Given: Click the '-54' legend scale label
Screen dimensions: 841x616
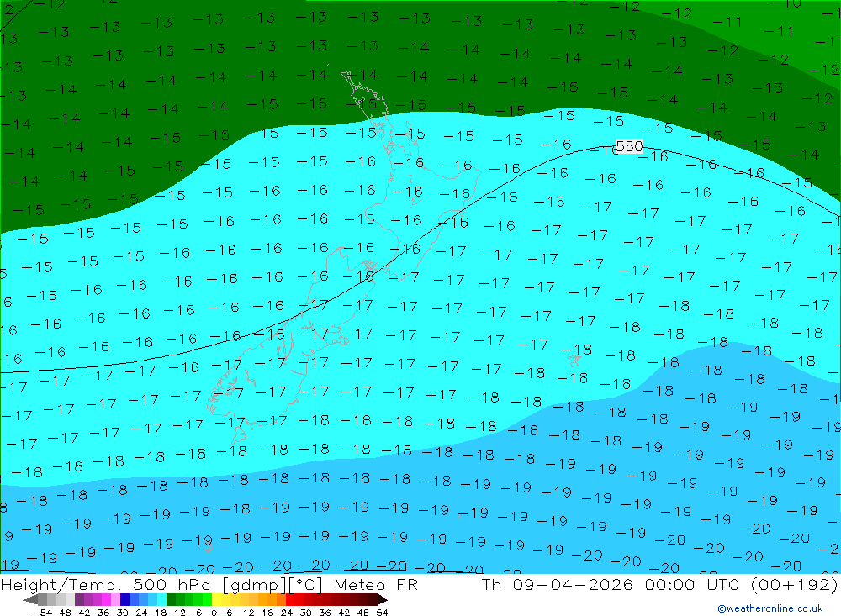Looking at the screenshot, I should [42, 613].
